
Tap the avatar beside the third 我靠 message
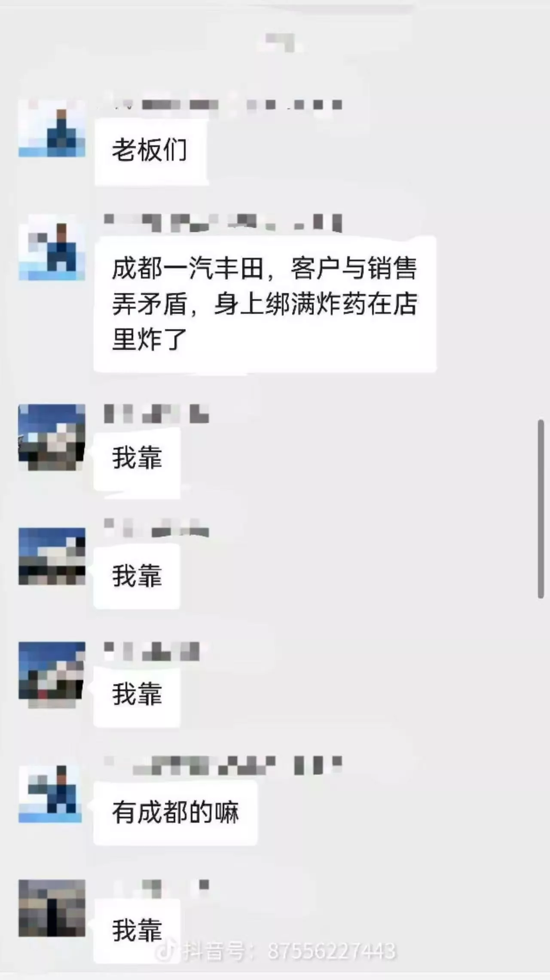pyautogui.click(x=52, y=674)
